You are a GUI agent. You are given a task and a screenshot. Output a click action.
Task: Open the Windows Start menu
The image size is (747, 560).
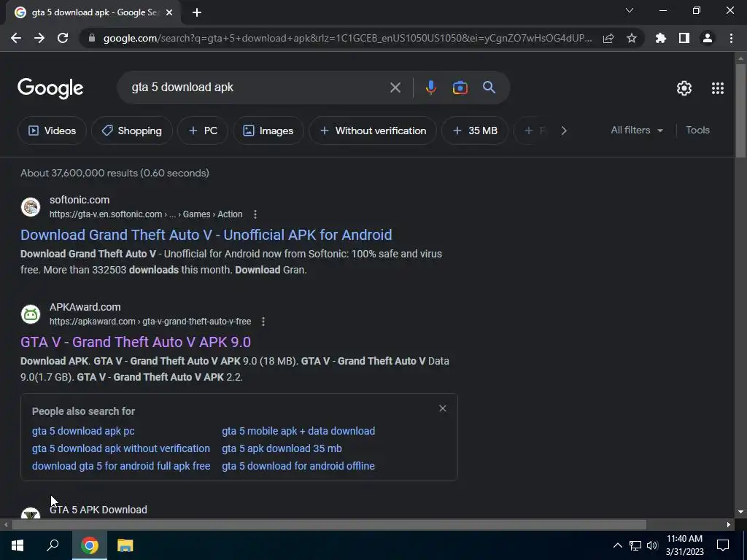tap(18, 545)
